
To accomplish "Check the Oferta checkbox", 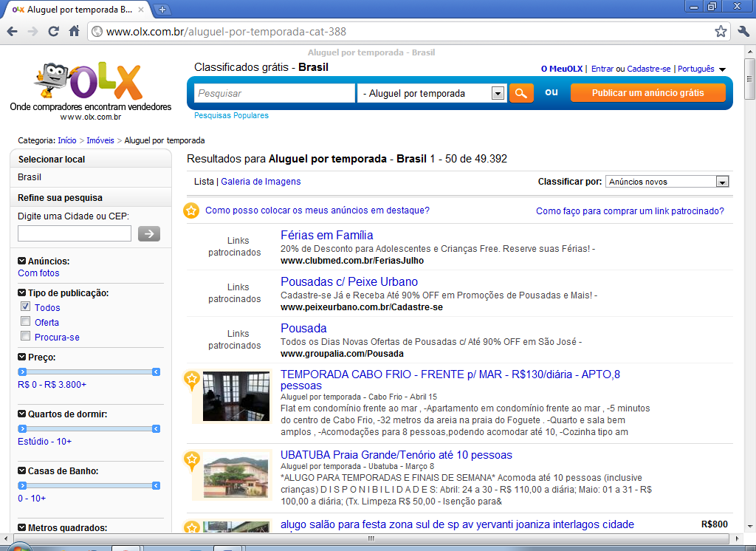I will [x=26, y=321].
